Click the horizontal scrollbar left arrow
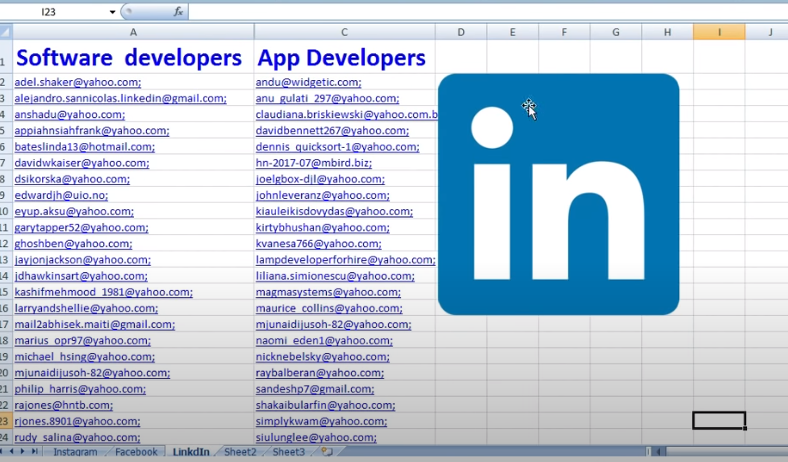 658,451
